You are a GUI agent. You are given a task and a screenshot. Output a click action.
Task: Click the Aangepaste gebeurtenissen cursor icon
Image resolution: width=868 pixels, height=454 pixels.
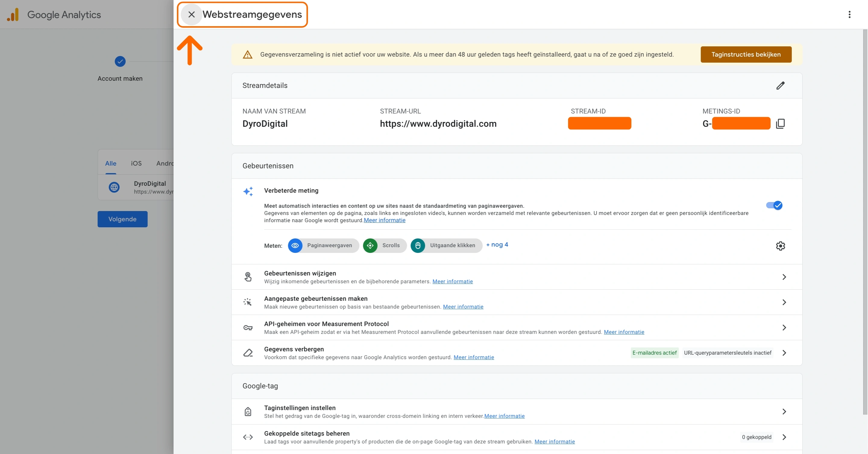[248, 302]
